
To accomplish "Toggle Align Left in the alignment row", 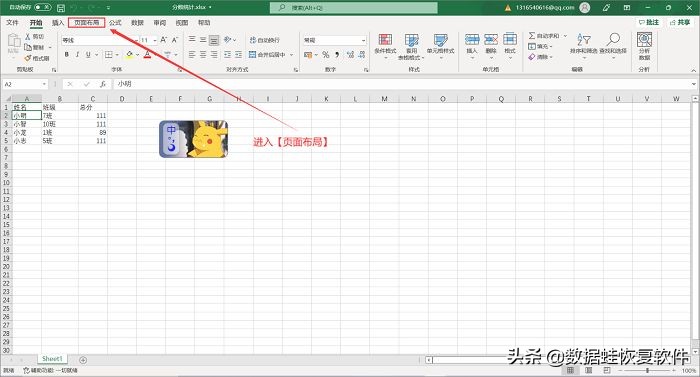I will click(x=192, y=54).
